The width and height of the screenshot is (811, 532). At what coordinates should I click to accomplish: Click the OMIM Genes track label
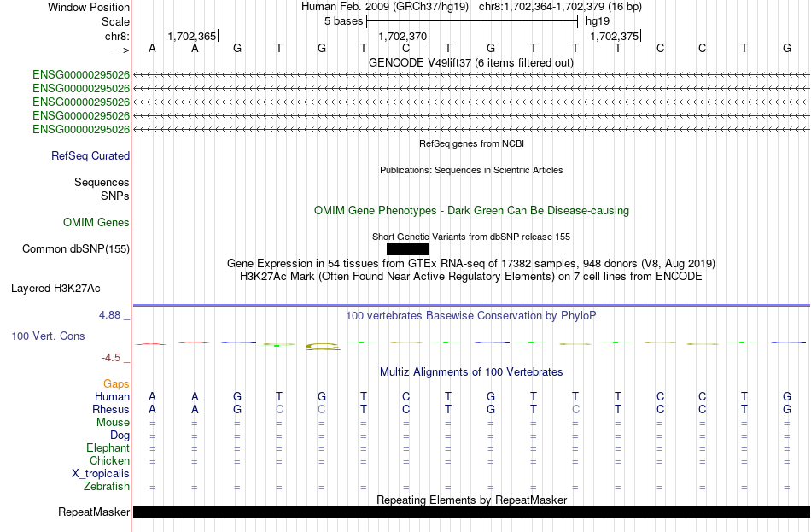point(96,223)
